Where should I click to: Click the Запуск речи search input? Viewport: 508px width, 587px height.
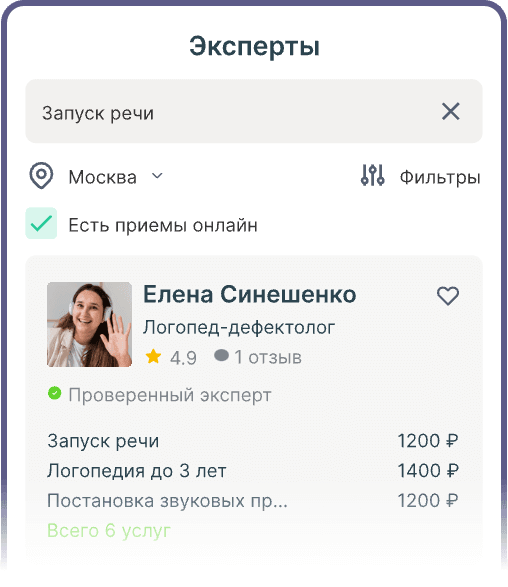click(x=254, y=111)
